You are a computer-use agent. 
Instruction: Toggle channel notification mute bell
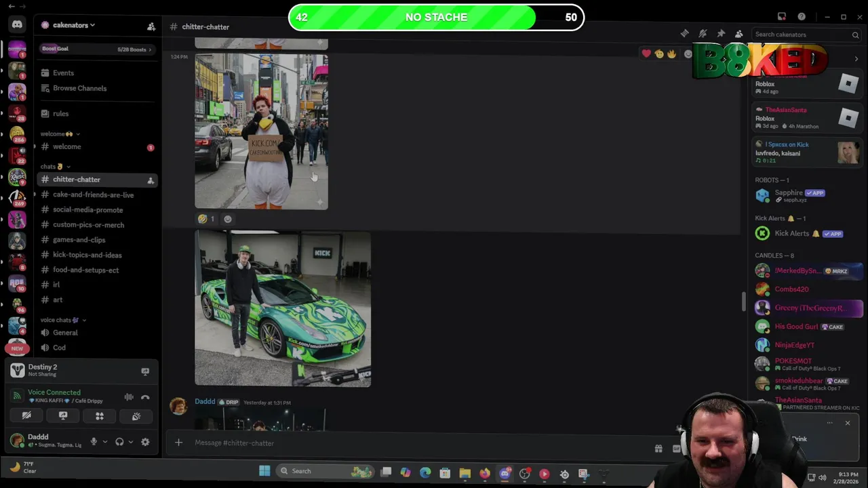click(703, 34)
